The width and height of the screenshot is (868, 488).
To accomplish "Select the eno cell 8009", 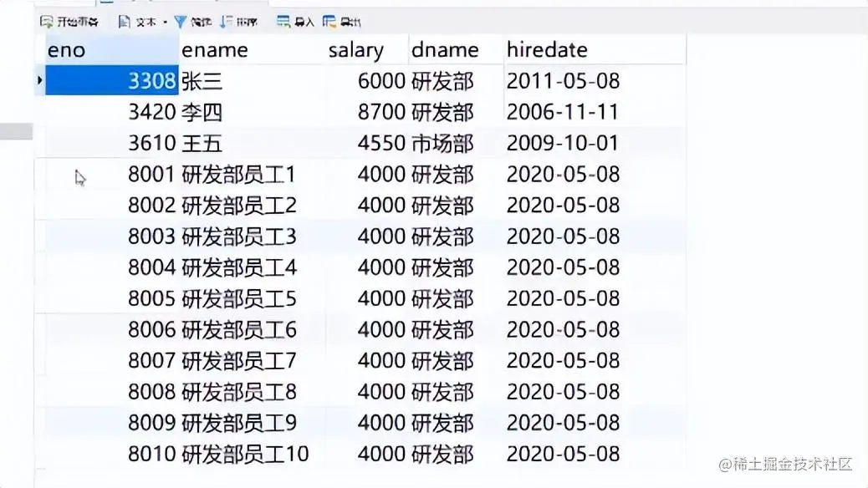I will tap(112, 422).
